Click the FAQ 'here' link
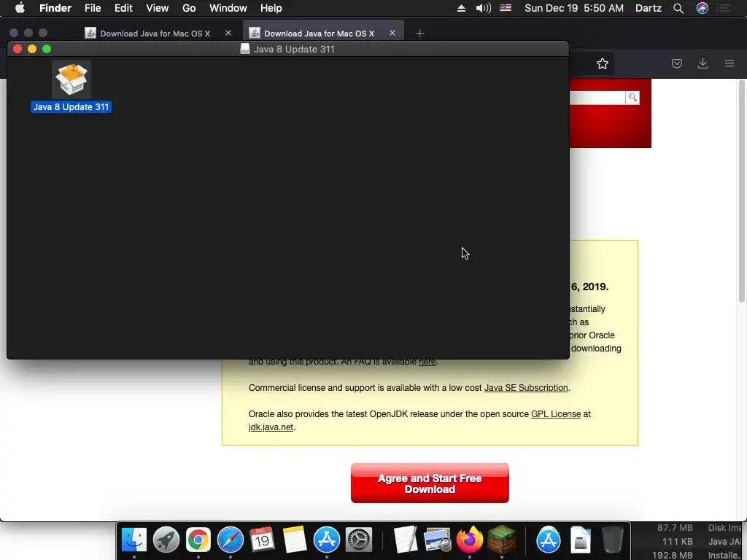 tap(427, 362)
